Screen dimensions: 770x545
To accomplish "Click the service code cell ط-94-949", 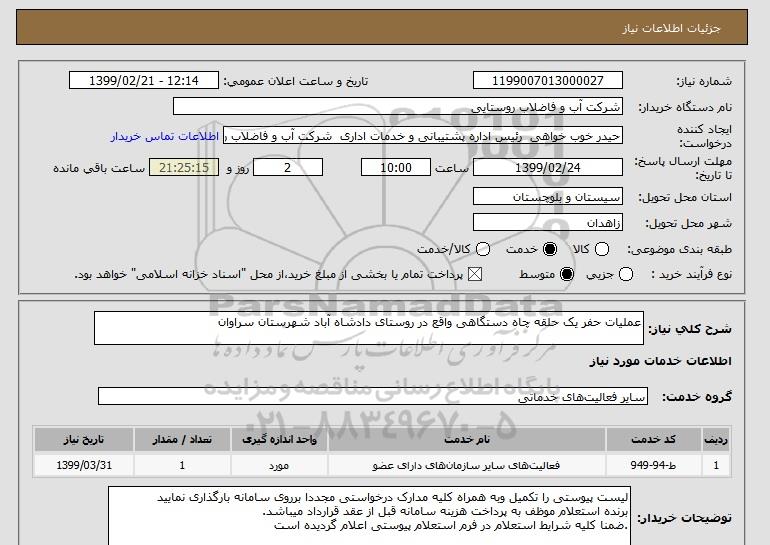I will 654,465.
